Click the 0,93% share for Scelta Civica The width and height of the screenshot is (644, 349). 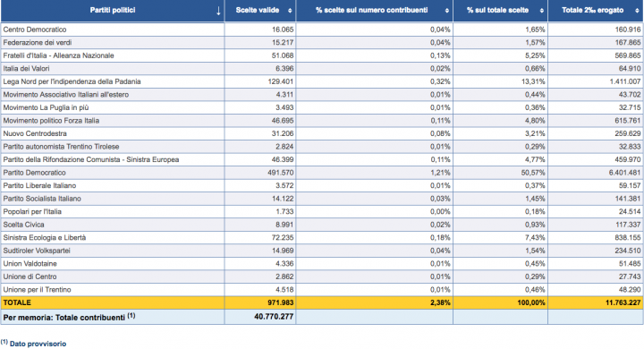[535, 225]
